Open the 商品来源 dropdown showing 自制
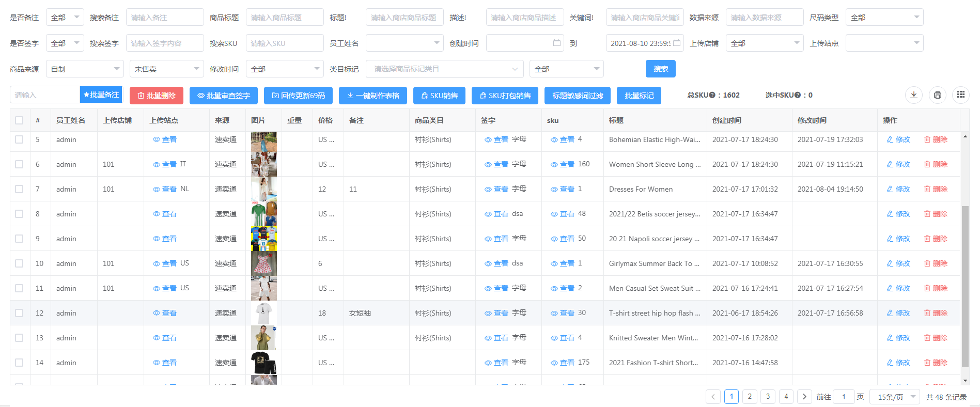 click(85, 69)
